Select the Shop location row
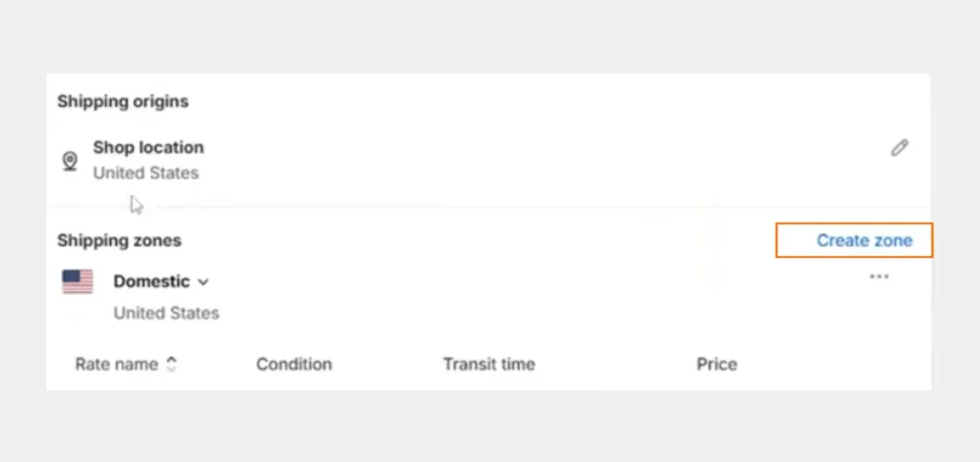Screen dimensions: 980x462 point(488,161)
